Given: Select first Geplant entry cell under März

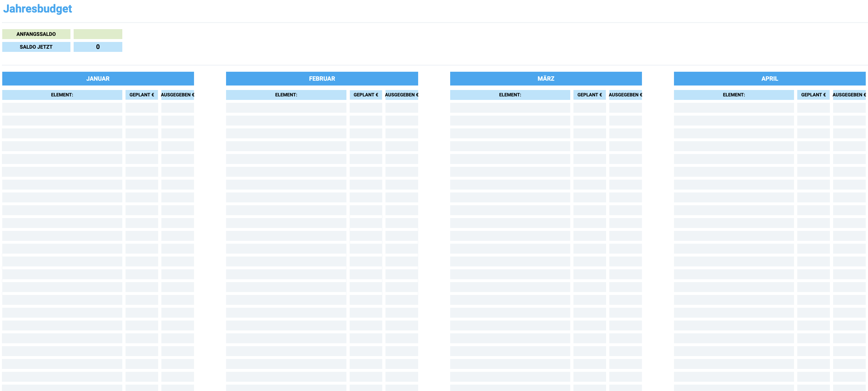Looking at the screenshot, I should [589, 108].
